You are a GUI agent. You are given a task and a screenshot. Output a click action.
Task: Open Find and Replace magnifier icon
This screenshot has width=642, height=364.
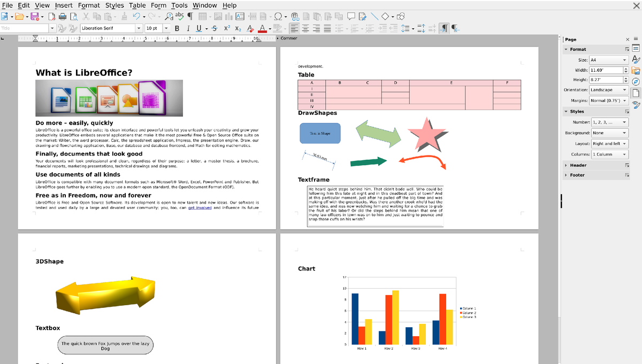(x=169, y=16)
